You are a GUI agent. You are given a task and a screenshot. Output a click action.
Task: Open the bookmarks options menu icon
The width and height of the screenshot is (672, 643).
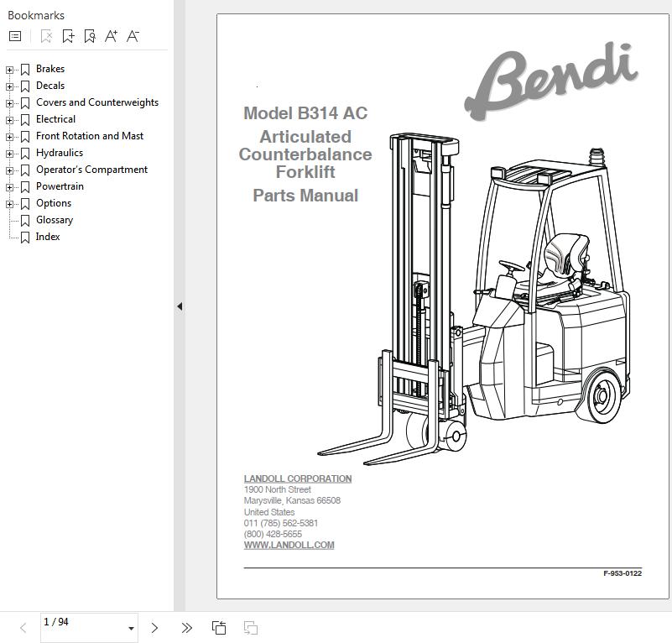tap(15, 36)
